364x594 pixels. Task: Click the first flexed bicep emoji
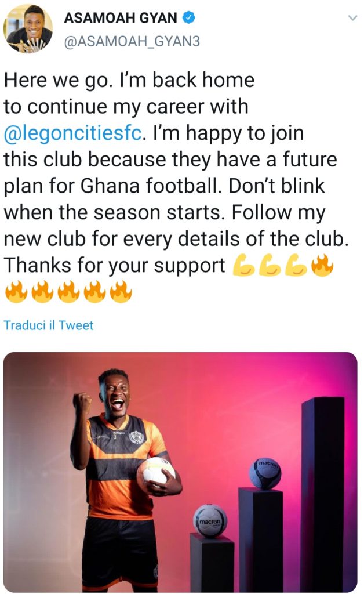point(243,266)
